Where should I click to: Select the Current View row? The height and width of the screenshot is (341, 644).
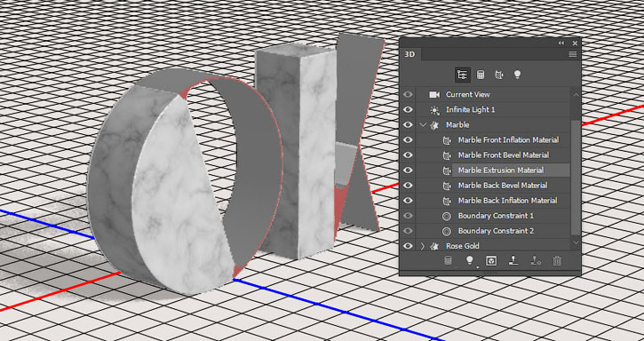pos(493,94)
